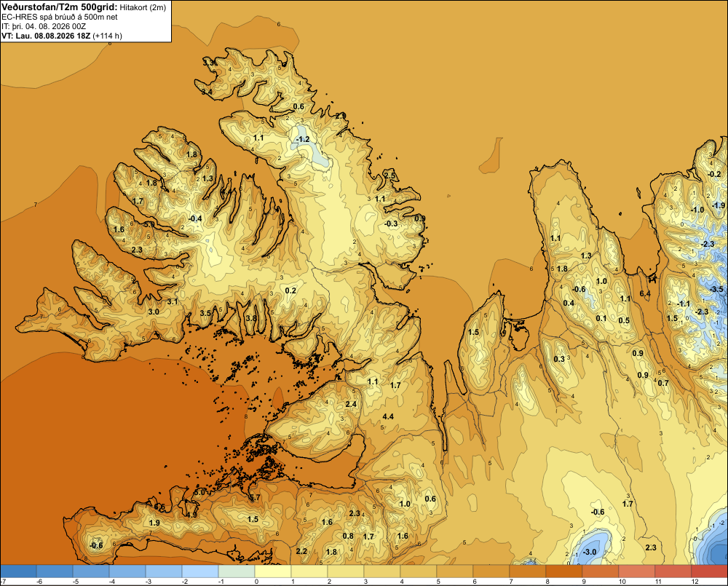Click the '3.8' temperature value on the map
Image resolution: width=728 pixels, height=586 pixels.
coord(251,318)
